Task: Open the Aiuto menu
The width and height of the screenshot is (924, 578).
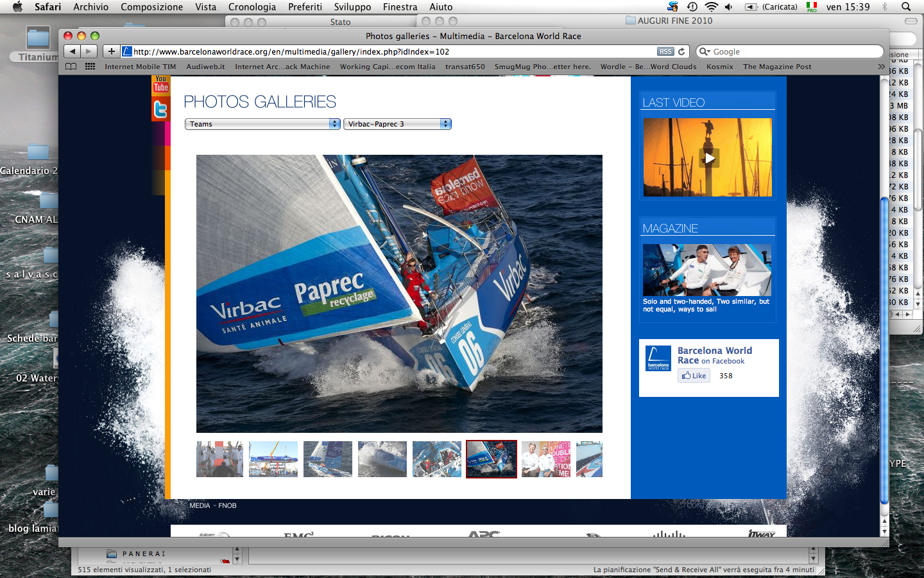Action: click(x=441, y=6)
